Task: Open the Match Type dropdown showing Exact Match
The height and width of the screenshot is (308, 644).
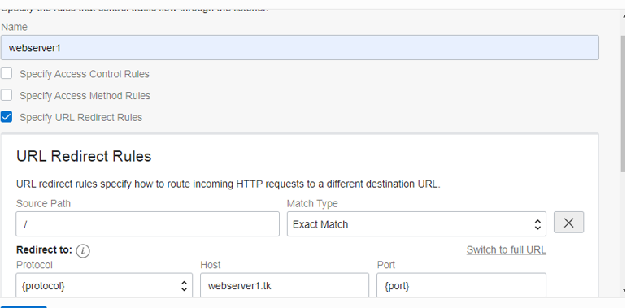Action: coord(416,224)
